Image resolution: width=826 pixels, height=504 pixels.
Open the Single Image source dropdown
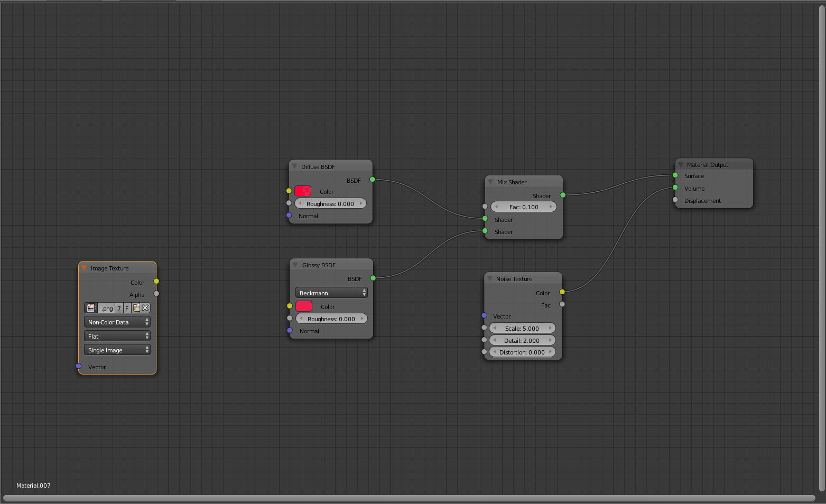[117, 349]
